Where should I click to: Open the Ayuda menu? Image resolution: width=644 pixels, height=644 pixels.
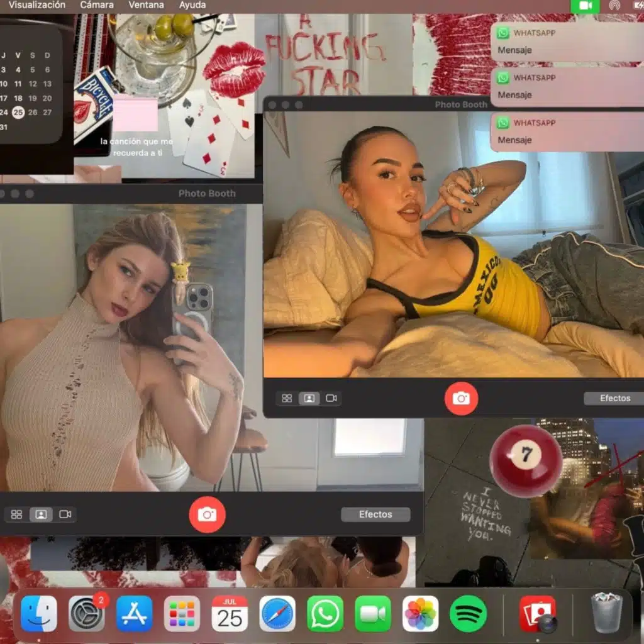pos(192,5)
